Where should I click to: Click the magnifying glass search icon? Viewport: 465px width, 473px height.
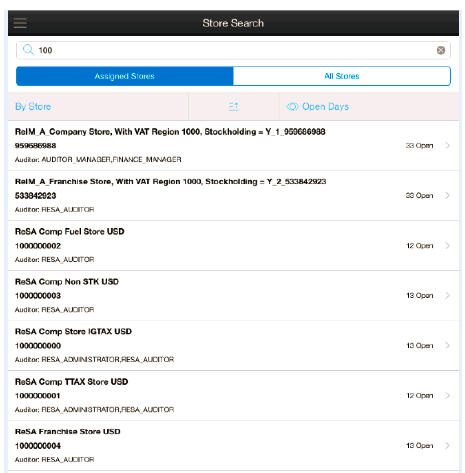(x=28, y=50)
